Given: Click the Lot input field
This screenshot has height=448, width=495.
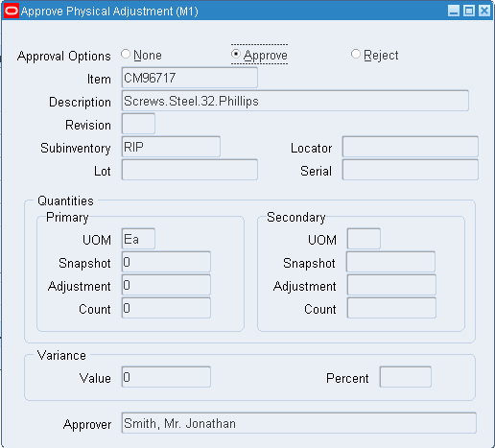Looking at the screenshot, I should tap(190, 170).
